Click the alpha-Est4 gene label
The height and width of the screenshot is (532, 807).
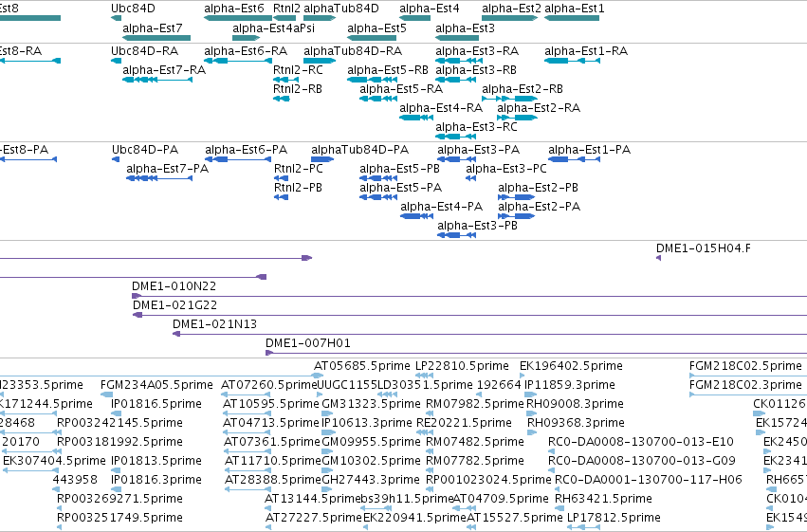coord(430,9)
